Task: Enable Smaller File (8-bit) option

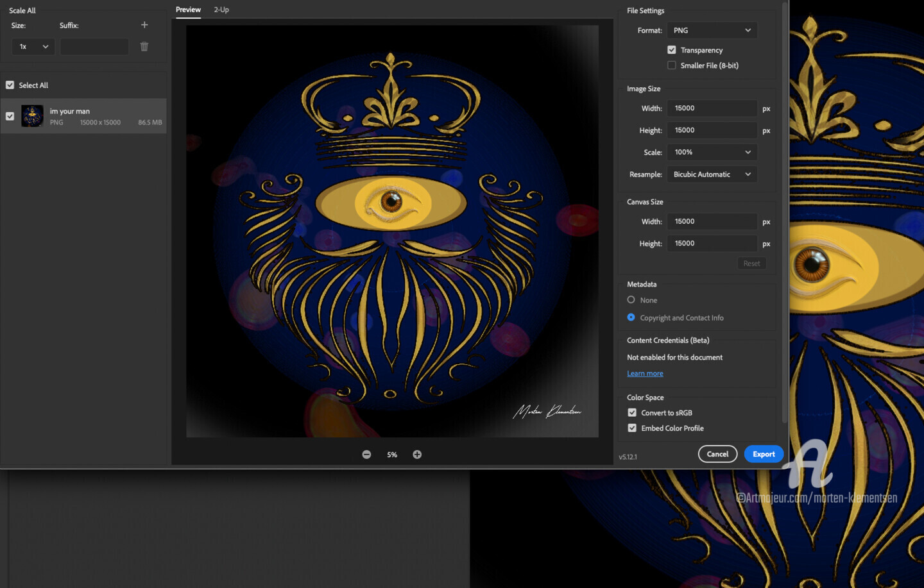Action: [x=672, y=65]
